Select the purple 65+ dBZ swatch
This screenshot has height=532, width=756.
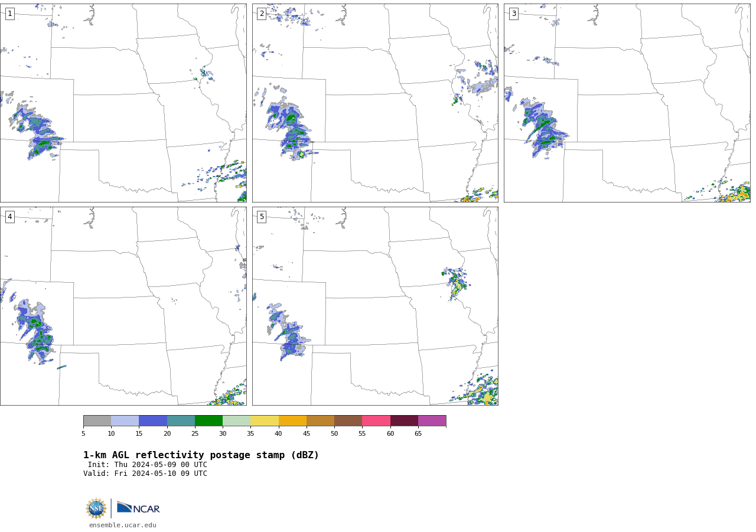tap(432, 420)
